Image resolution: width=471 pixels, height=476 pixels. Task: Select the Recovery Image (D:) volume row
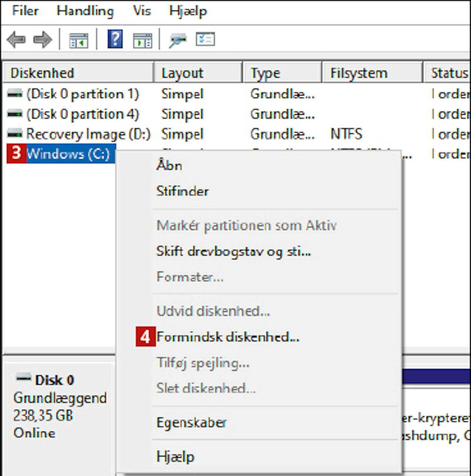(88, 134)
